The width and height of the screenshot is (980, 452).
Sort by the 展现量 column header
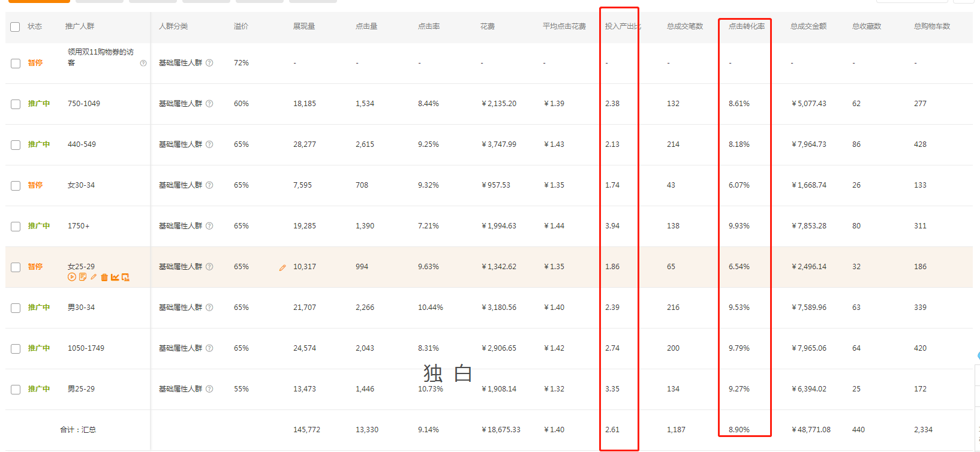click(x=304, y=26)
